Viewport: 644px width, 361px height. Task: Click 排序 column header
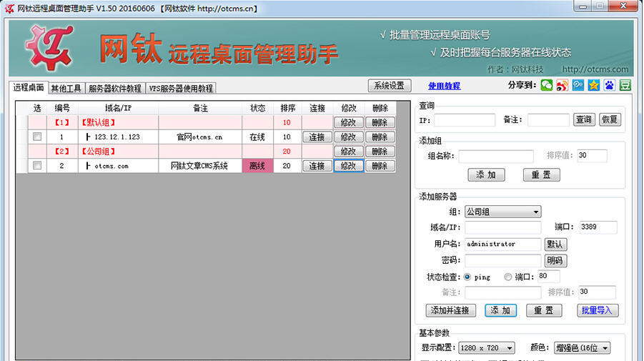(287, 108)
